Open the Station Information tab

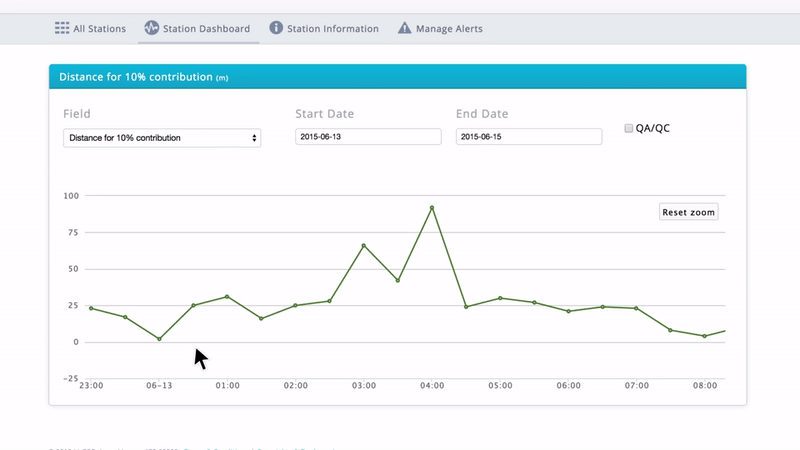[323, 29]
